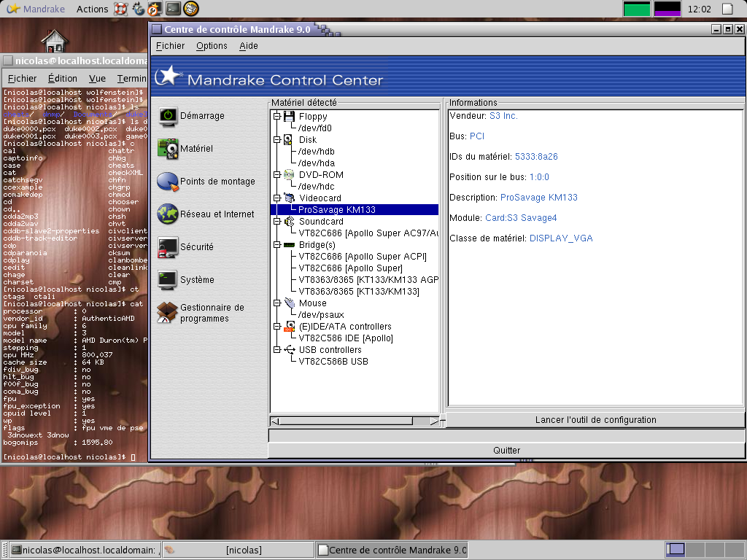Open the home folder desktop icon
This screenshot has width=747, height=560.
pos(55,40)
